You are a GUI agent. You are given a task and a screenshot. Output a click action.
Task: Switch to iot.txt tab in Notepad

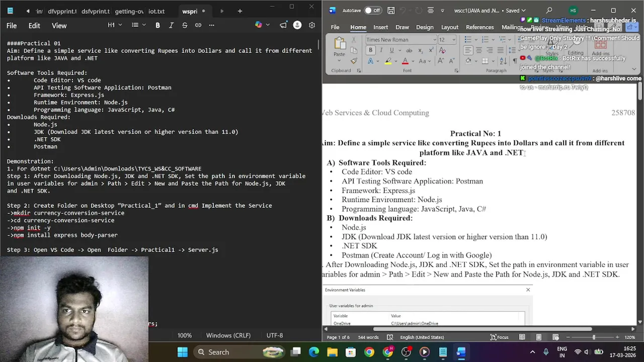[x=156, y=11]
